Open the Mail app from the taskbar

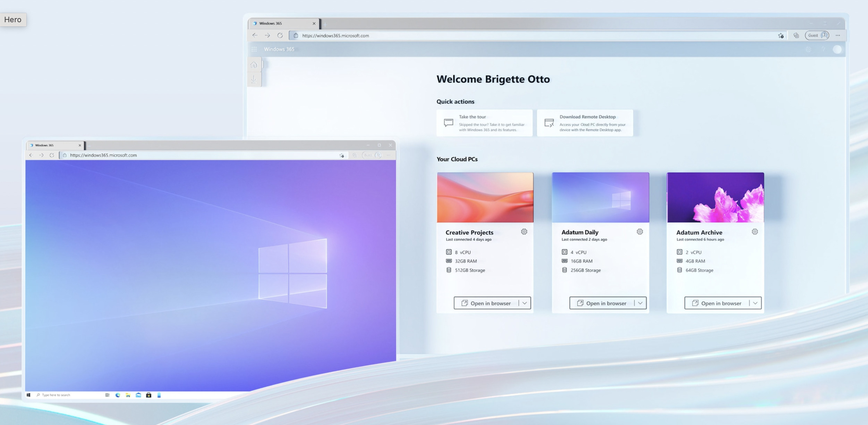tap(138, 395)
